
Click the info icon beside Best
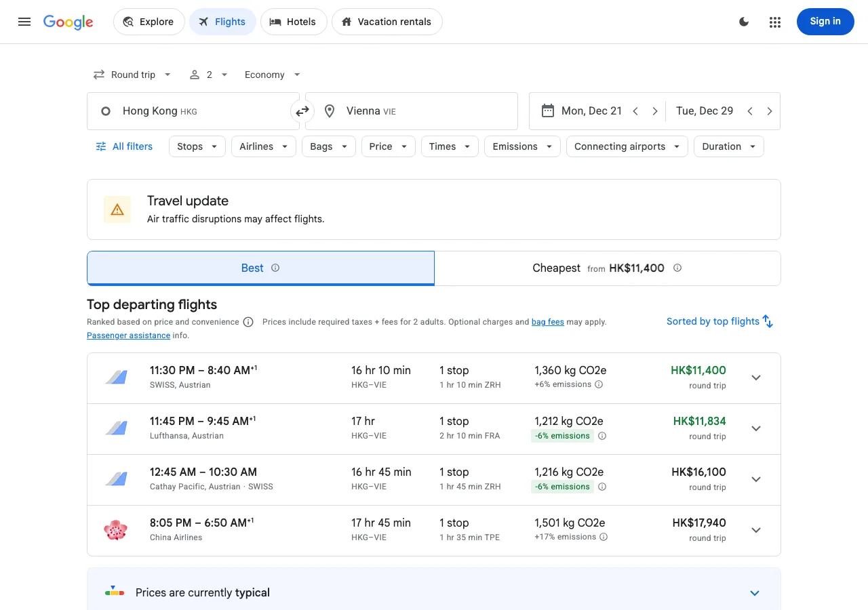coord(275,268)
